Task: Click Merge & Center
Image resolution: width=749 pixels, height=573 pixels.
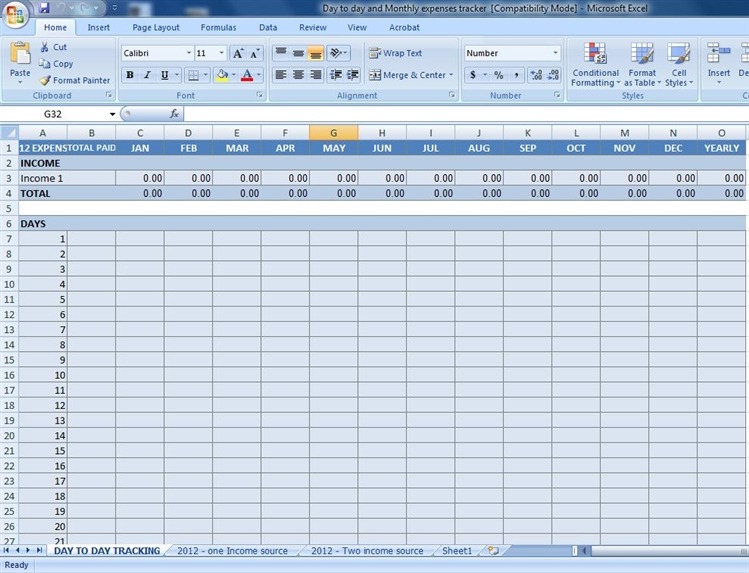Action: (x=407, y=75)
